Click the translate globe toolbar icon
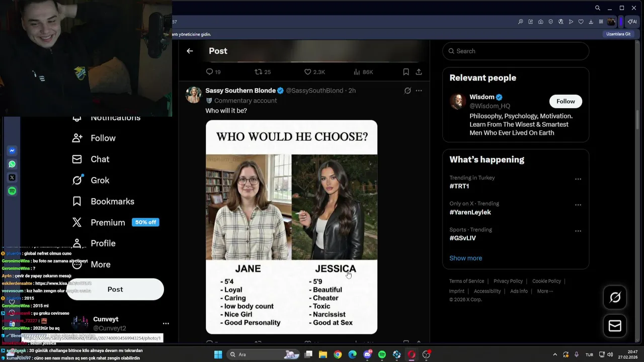Screen dimensions: 644x362 (560, 22)
